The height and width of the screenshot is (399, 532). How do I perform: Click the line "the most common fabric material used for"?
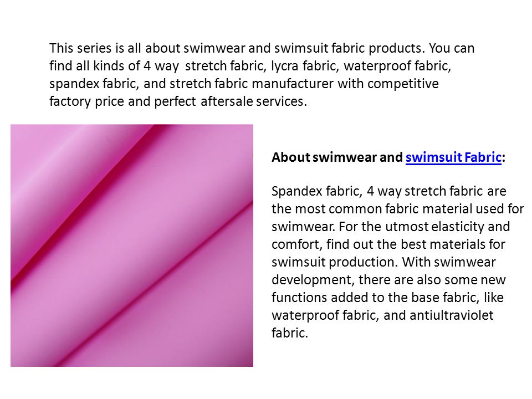coord(398,209)
